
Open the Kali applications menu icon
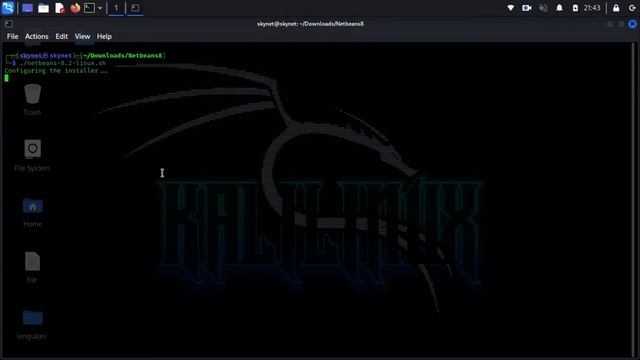(x=8, y=8)
